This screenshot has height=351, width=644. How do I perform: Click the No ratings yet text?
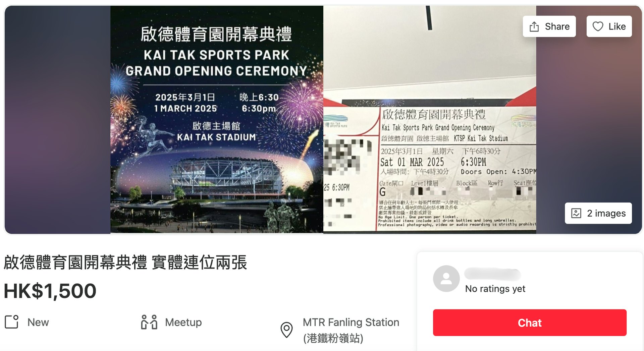pyautogui.click(x=495, y=289)
